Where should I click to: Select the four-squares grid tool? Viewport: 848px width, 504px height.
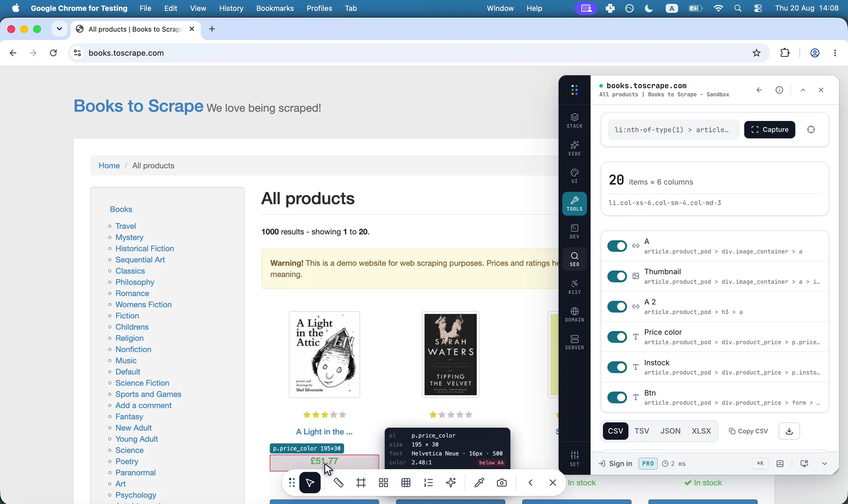coord(383,483)
